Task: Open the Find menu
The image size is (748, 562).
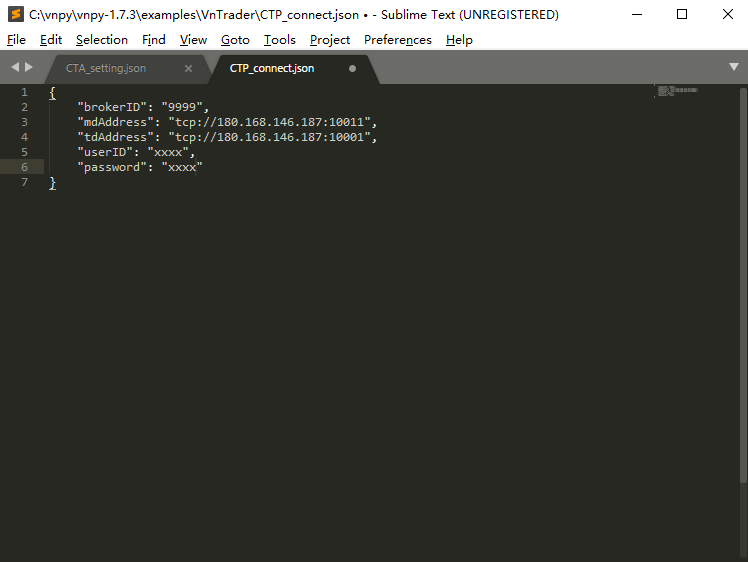Action: tap(154, 40)
